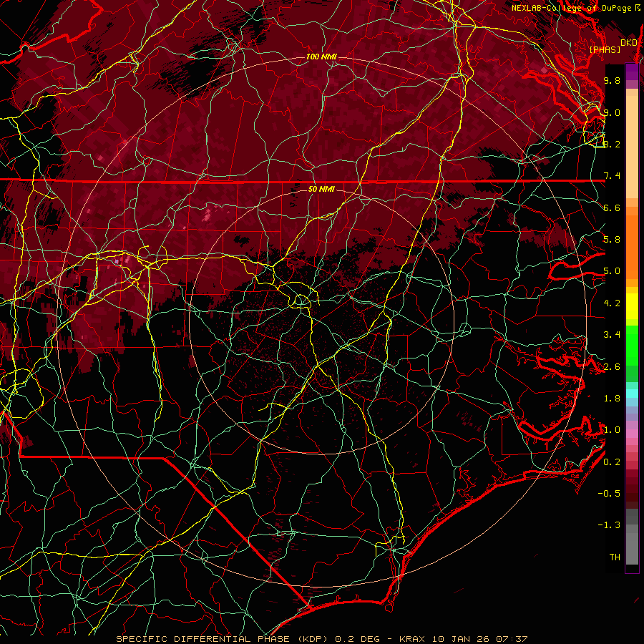Click the cyan segment of the color bar
Image resolution: width=644 pixels, height=644 pixels.
coord(632,394)
